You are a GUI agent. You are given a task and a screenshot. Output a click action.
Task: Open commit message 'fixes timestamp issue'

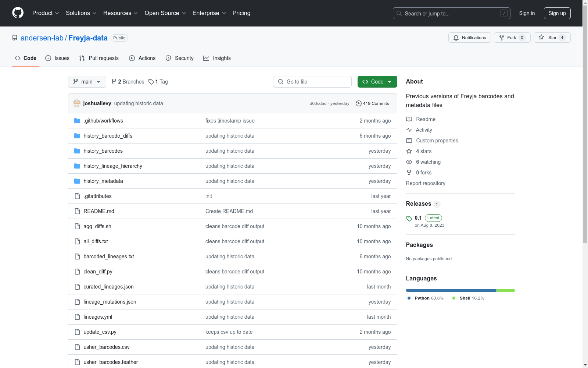(230, 121)
